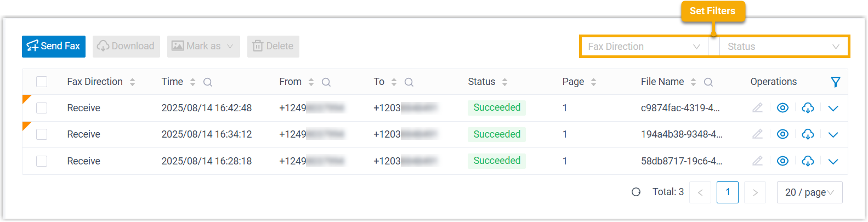Click search icon beside From column
The image size is (868, 222).
point(326,82)
